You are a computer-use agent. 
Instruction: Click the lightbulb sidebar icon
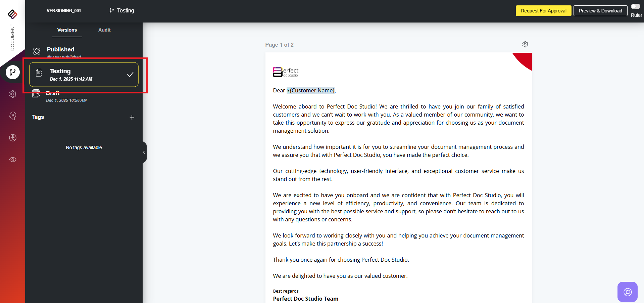13,116
